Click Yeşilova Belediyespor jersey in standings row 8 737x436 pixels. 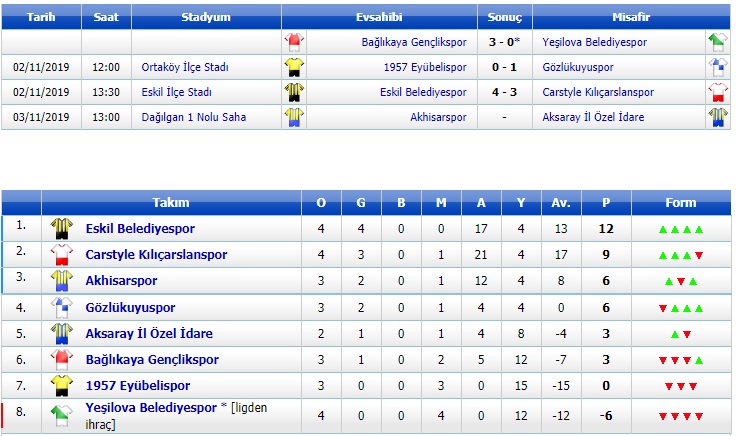(62, 416)
